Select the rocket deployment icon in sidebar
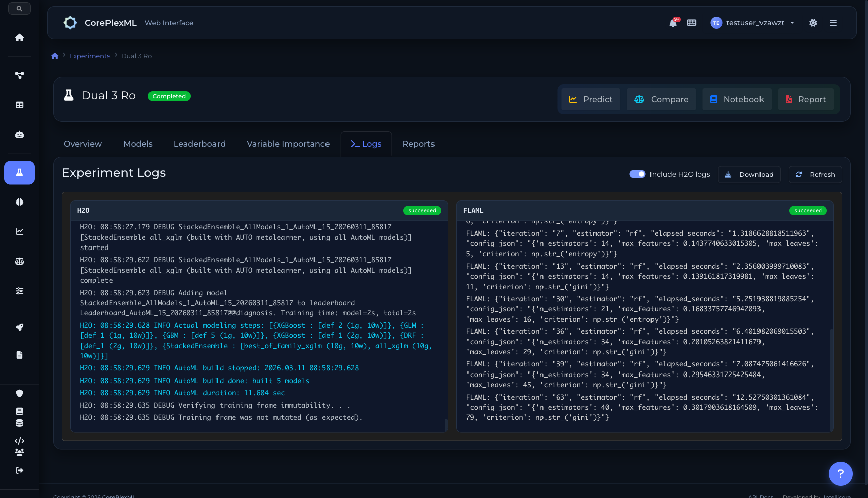The image size is (868, 498). (19, 327)
